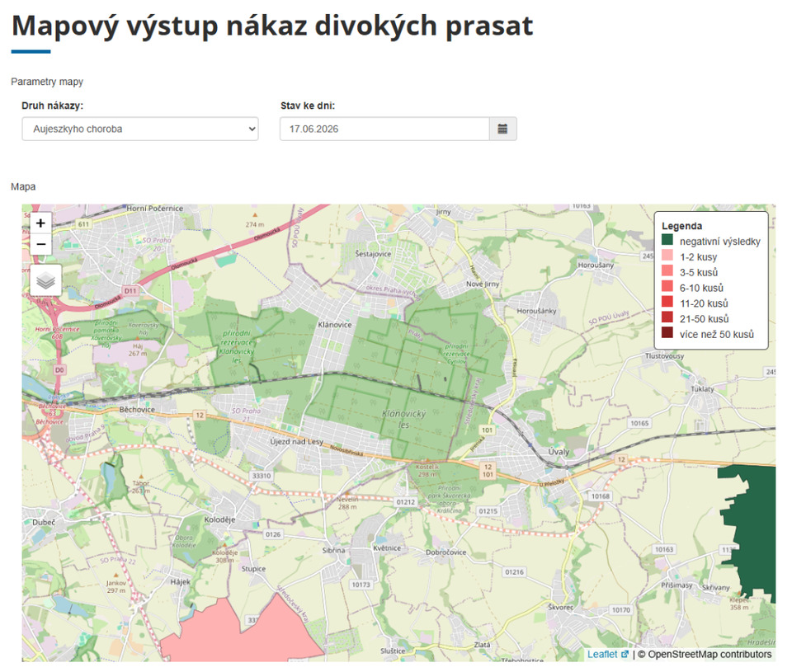The height and width of the screenshot is (672, 792).
Task: Open the Leaflet link
Action: (x=608, y=655)
